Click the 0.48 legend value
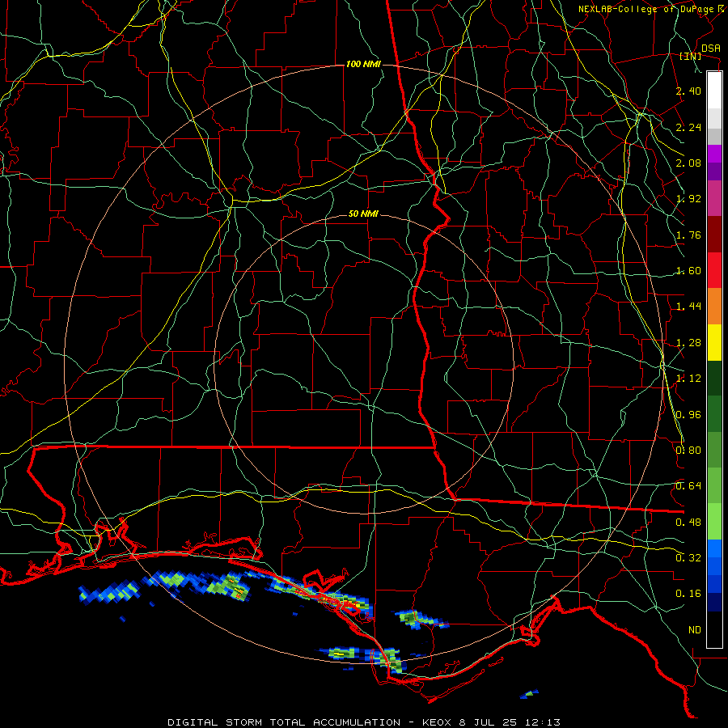 click(688, 523)
